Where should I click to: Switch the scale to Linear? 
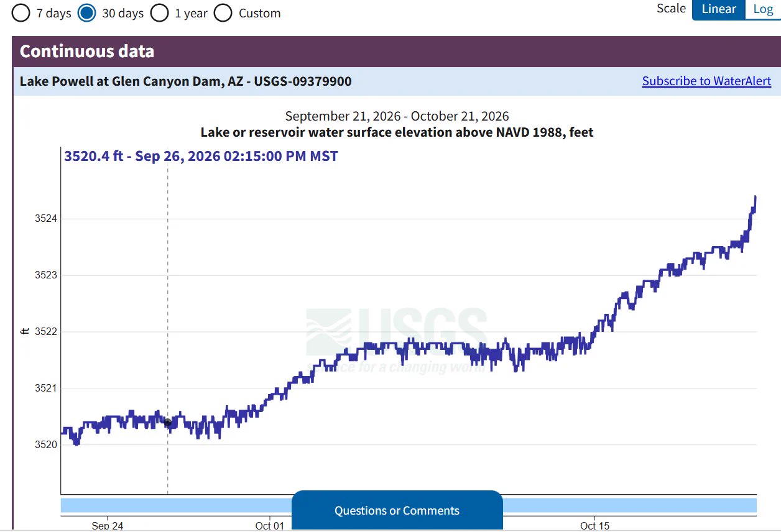pos(718,9)
